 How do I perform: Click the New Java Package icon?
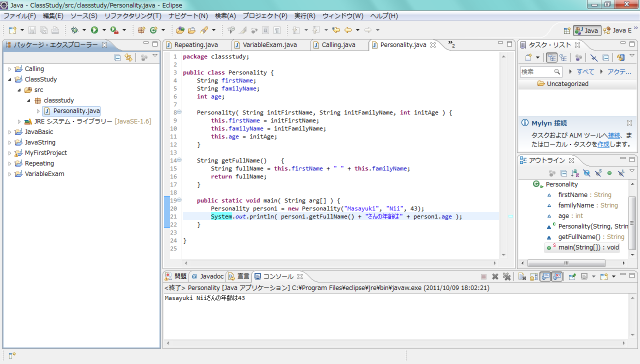[141, 30]
